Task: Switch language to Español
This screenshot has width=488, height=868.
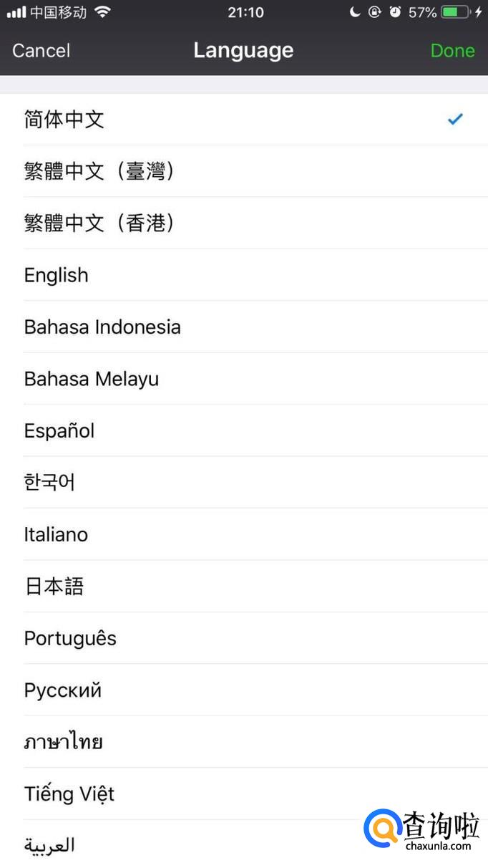Action: click(x=59, y=431)
